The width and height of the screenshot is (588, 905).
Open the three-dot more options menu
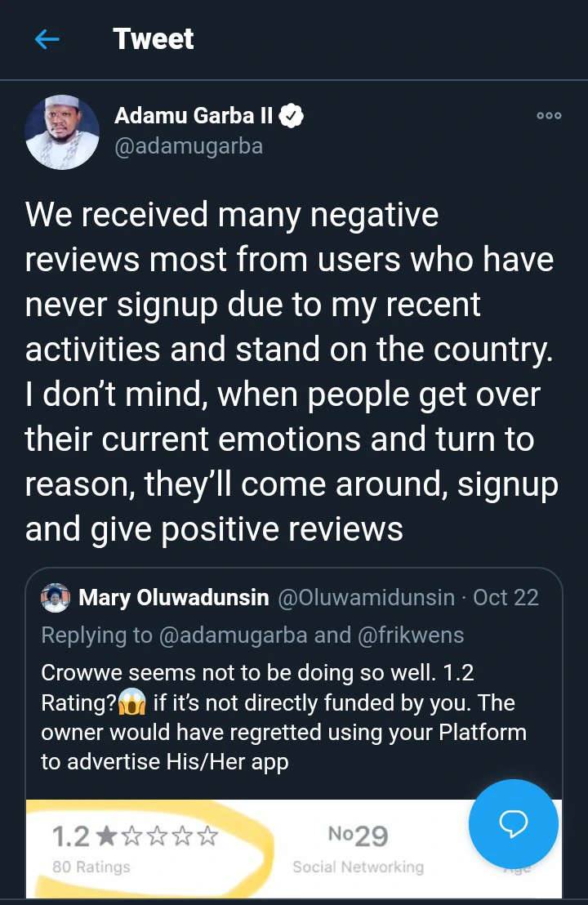[x=549, y=116]
